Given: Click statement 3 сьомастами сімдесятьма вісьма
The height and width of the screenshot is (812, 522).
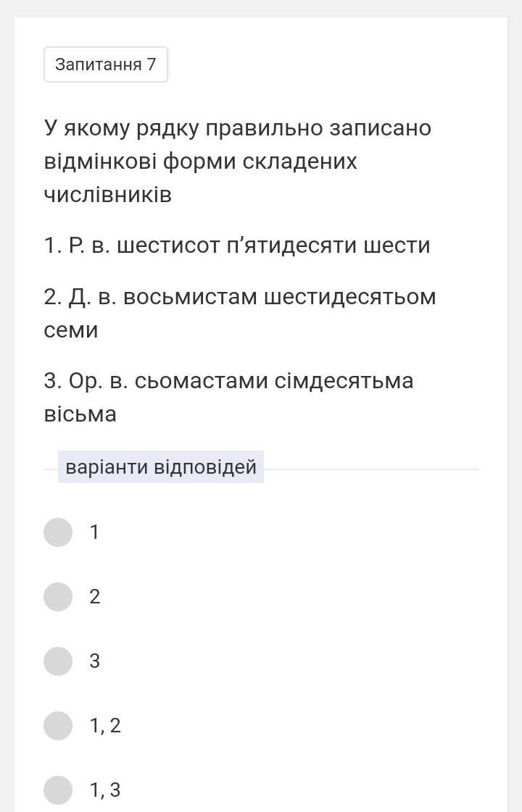Looking at the screenshot, I should pyautogui.click(x=228, y=397).
